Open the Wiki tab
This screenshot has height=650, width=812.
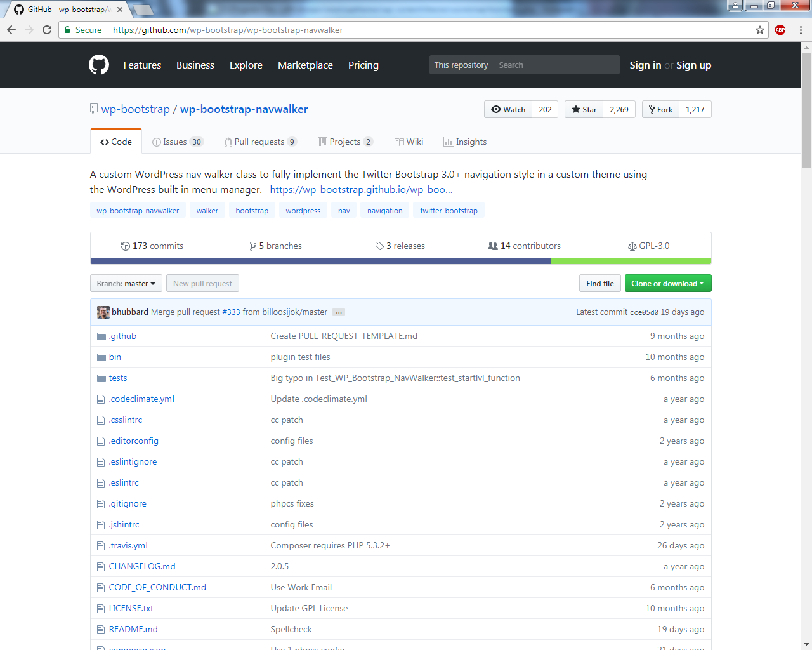(x=409, y=142)
